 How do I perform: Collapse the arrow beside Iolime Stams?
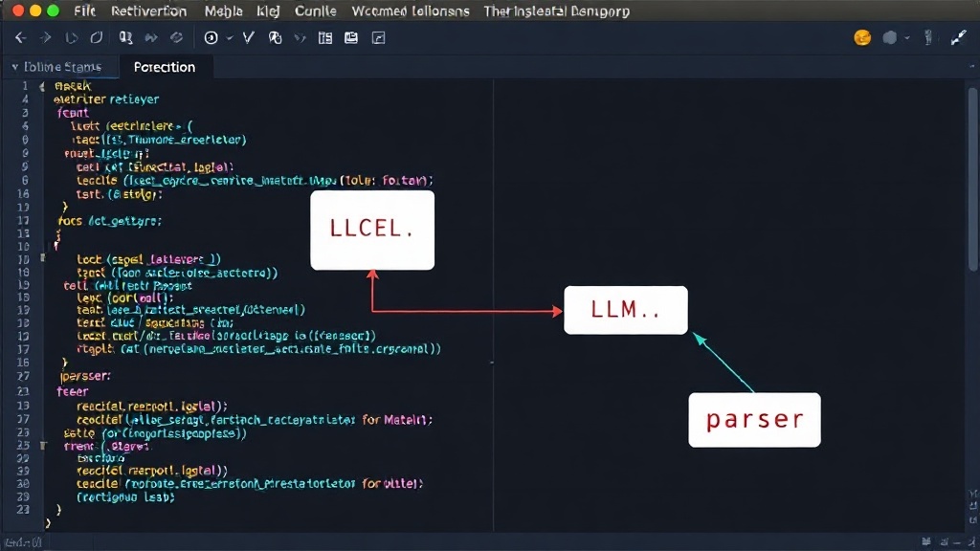[15, 67]
